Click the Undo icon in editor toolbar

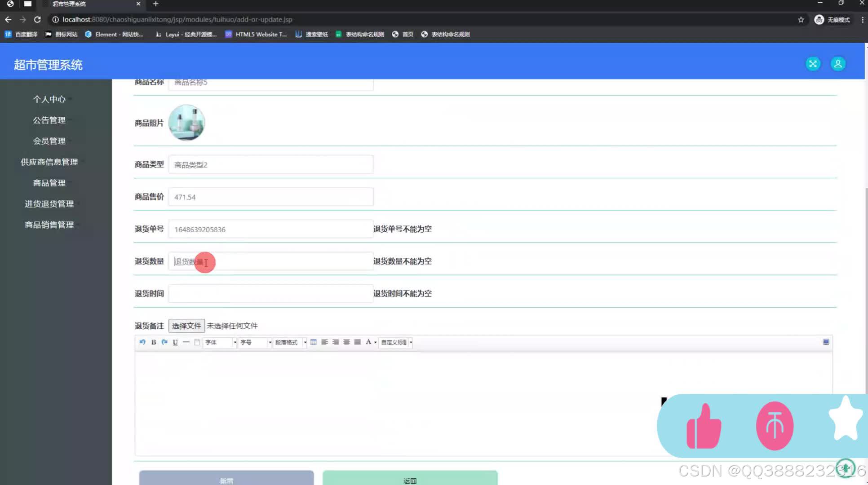(142, 342)
